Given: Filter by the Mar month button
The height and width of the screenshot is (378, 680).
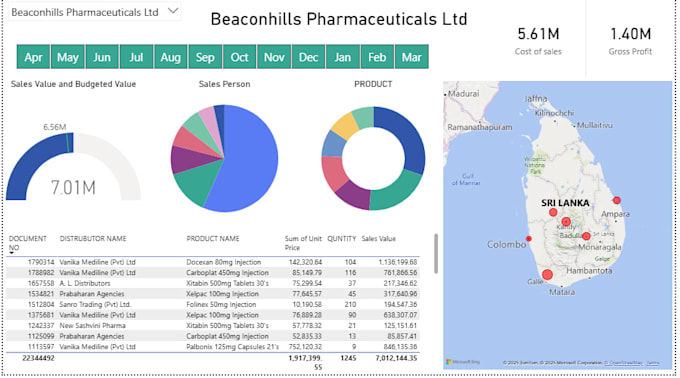Looking at the screenshot, I should (x=412, y=57).
